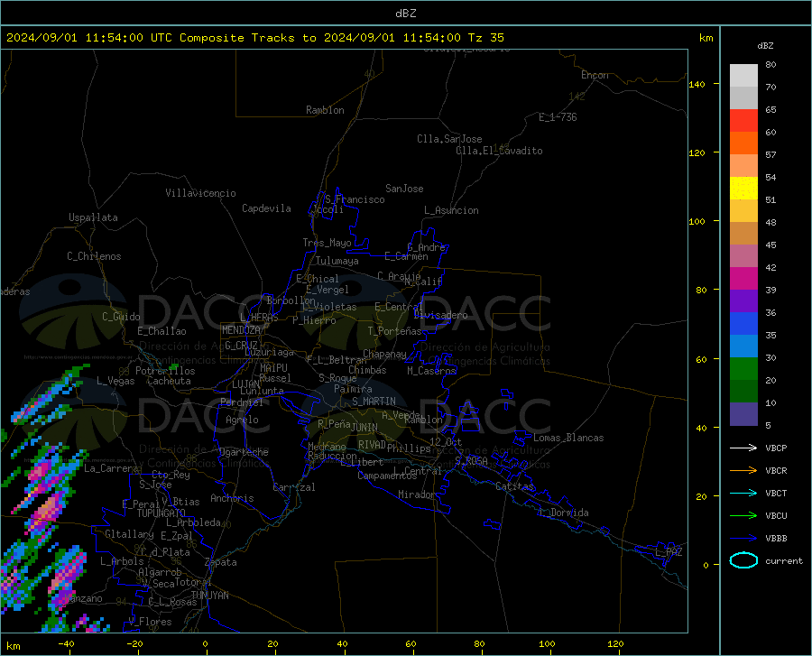
Task: Click the TUNUYAN map label
Action: click(x=209, y=596)
